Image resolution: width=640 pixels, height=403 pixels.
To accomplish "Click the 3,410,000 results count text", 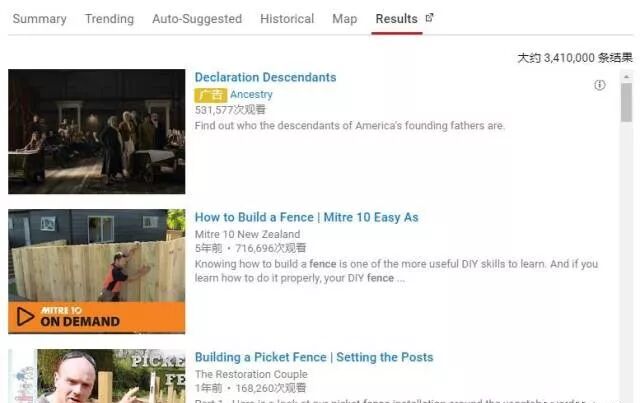I will pos(575,58).
